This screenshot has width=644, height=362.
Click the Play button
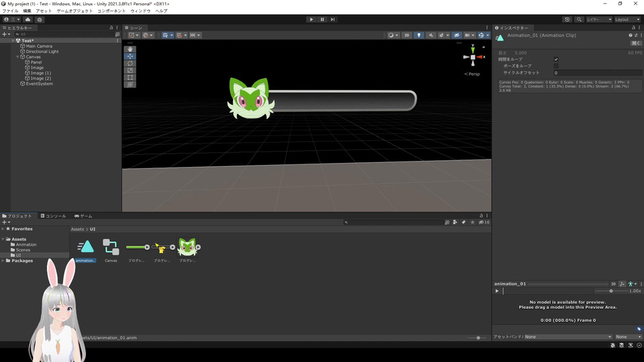(311, 19)
